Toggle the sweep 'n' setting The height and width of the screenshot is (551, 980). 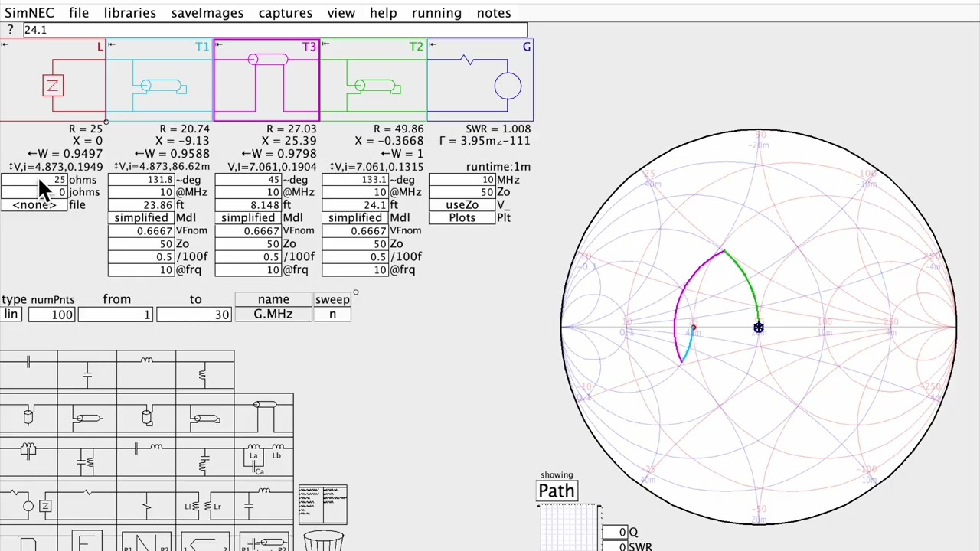coord(332,314)
